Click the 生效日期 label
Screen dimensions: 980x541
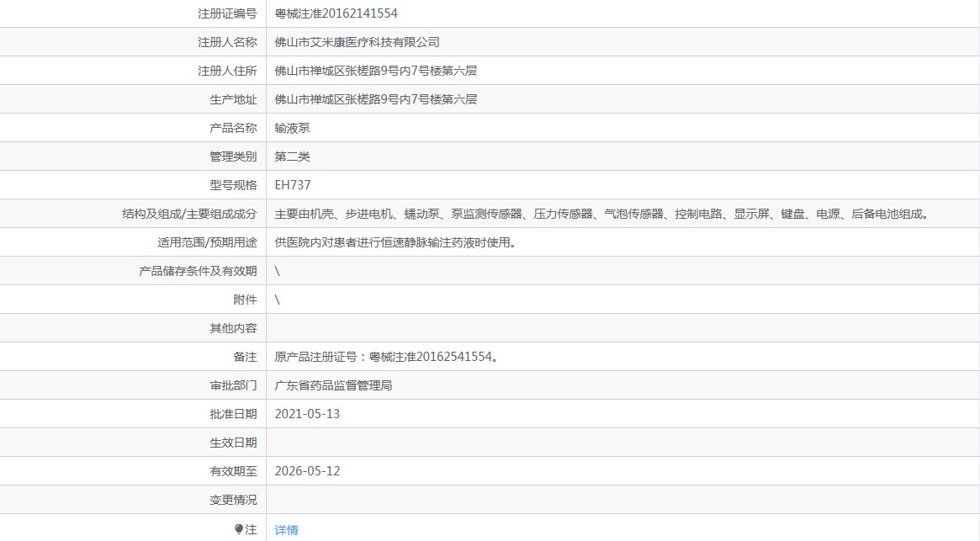(x=233, y=443)
